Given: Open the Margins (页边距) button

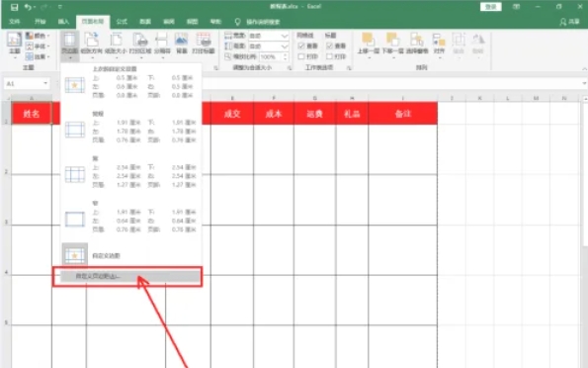Looking at the screenshot, I should [70, 46].
